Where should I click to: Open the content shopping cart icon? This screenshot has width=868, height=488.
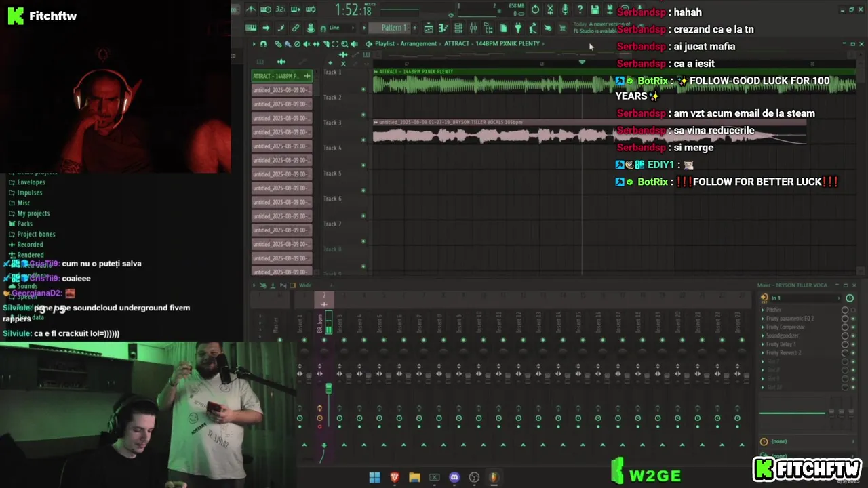(x=562, y=28)
